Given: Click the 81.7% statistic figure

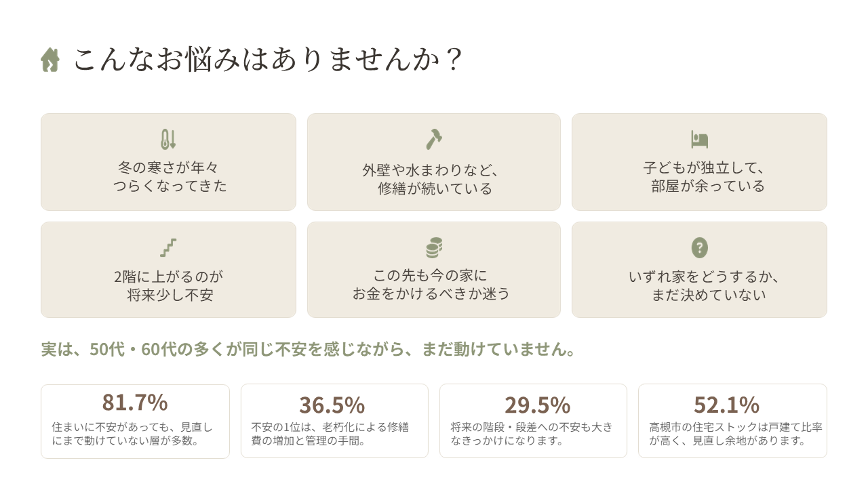Looking at the screenshot, I should [x=135, y=403].
